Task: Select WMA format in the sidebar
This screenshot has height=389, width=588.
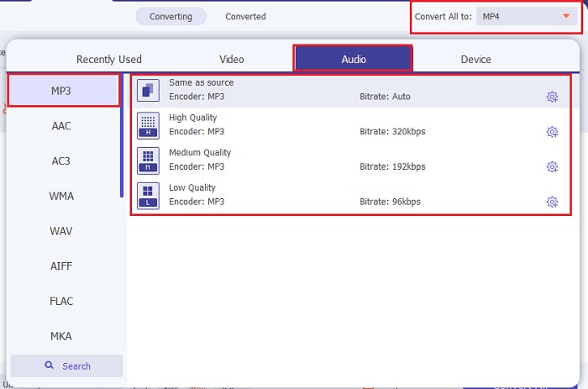Action: [61, 196]
